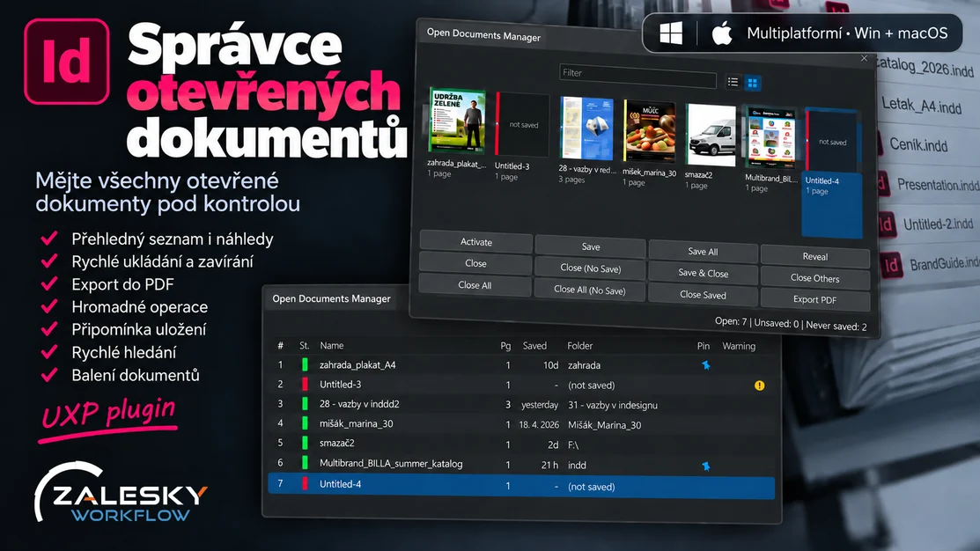The width and height of the screenshot is (980, 551).
Task: Select row Untitled-3 in list
Action: [x=521, y=385]
